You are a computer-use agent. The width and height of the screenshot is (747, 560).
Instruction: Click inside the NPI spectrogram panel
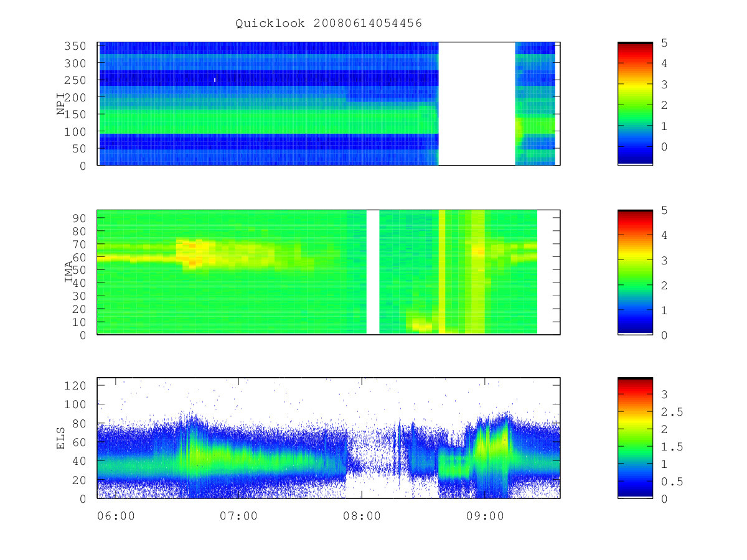pyautogui.click(x=329, y=103)
